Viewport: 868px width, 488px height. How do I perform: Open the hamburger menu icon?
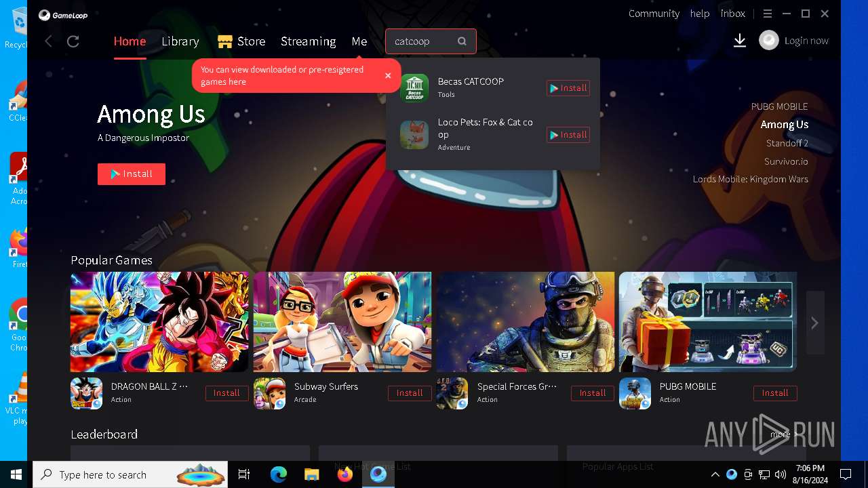click(x=768, y=14)
